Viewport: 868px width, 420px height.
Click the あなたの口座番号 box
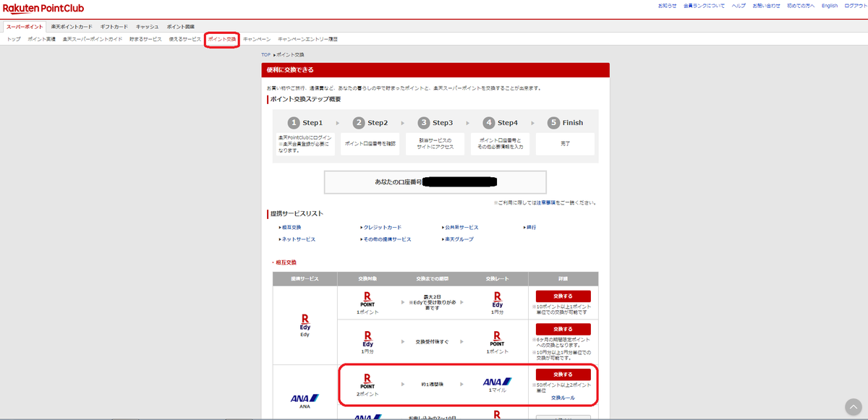tap(435, 182)
